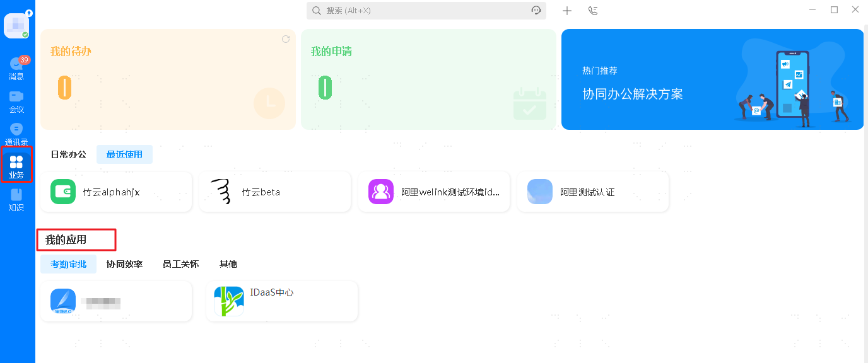Switch to the 协同效率 tab
The height and width of the screenshot is (363, 868).
pyautogui.click(x=124, y=264)
